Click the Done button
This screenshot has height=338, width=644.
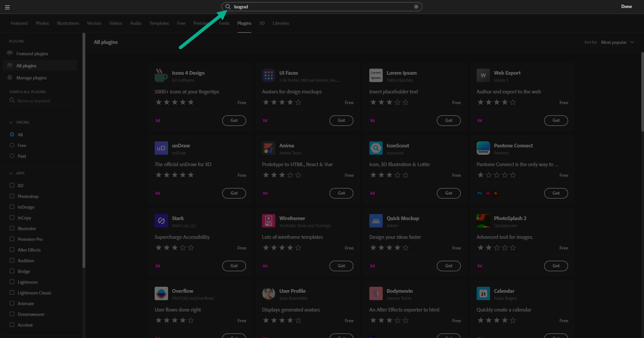pyautogui.click(x=626, y=6)
